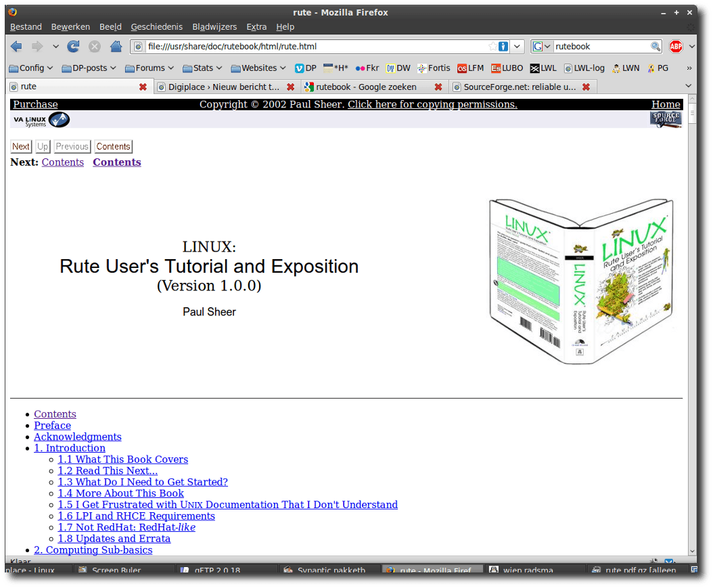Reload the page with the Refresh icon
Image resolution: width=713 pixels, height=588 pixels.
click(x=73, y=47)
